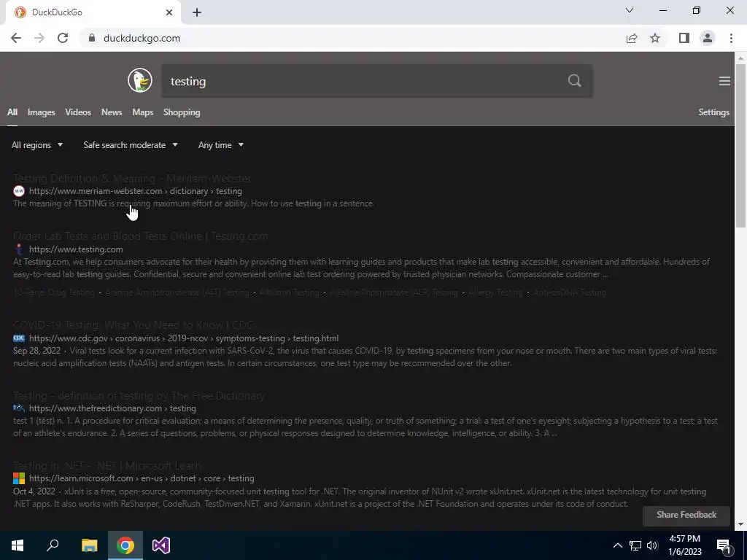The image size is (747, 560).
Task: Expand the Safe search: moderate dropdown
Action: [x=131, y=145]
